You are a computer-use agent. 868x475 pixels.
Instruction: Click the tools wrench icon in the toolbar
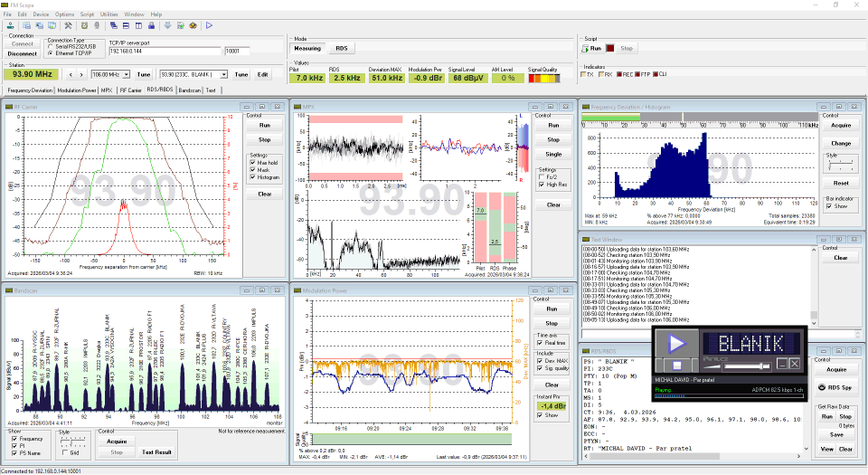[68, 25]
